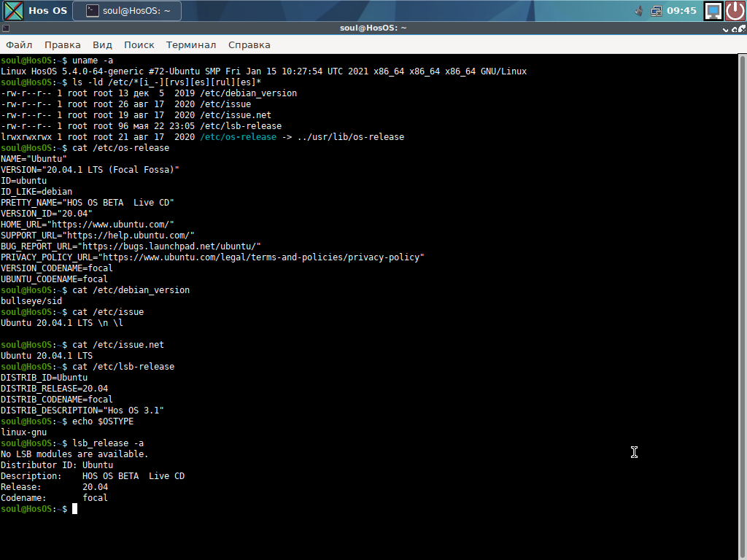Click the HOME_URL ubuntu.com line
Viewport: 747px width, 560px height.
[x=88, y=225]
